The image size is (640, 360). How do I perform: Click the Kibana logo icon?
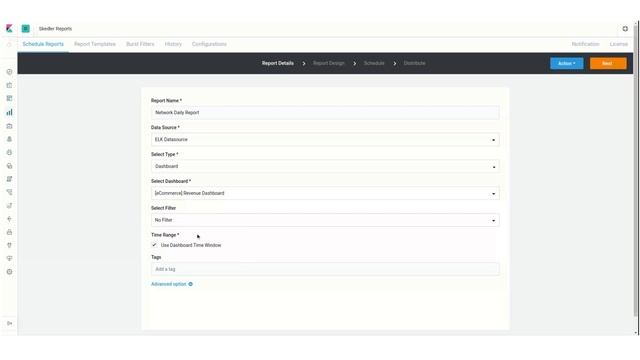(9, 28)
